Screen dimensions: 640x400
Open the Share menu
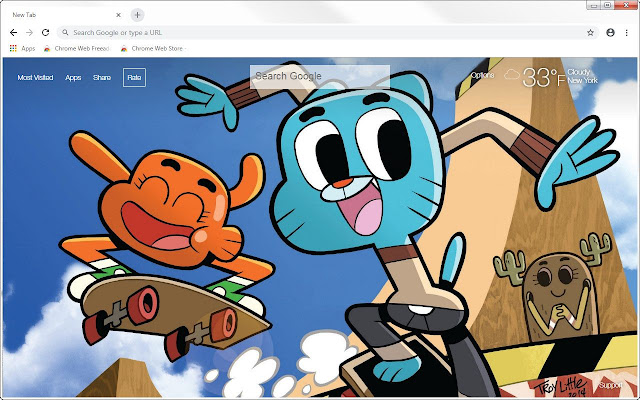pyautogui.click(x=102, y=78)
